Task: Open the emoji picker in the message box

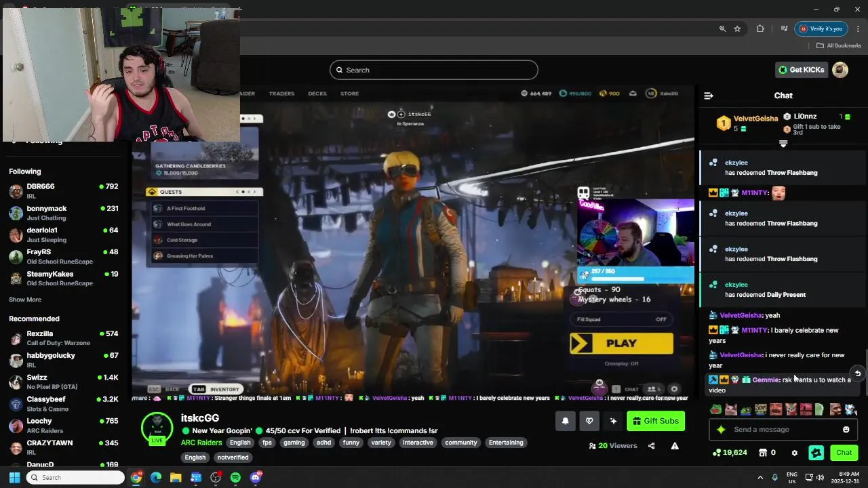Action: coord(846,430)
